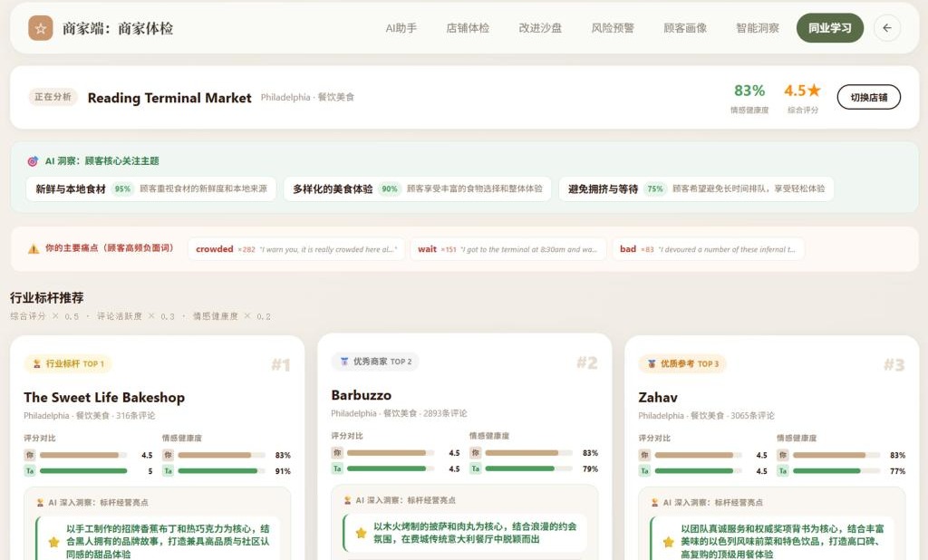Click the #2 rank number
The height and width of the screenshot is (560, 928).
[587, 362]
